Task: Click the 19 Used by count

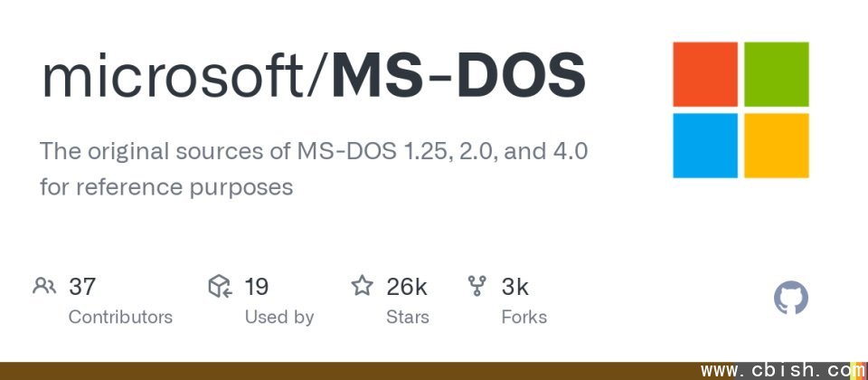Action: coord(256,287)
